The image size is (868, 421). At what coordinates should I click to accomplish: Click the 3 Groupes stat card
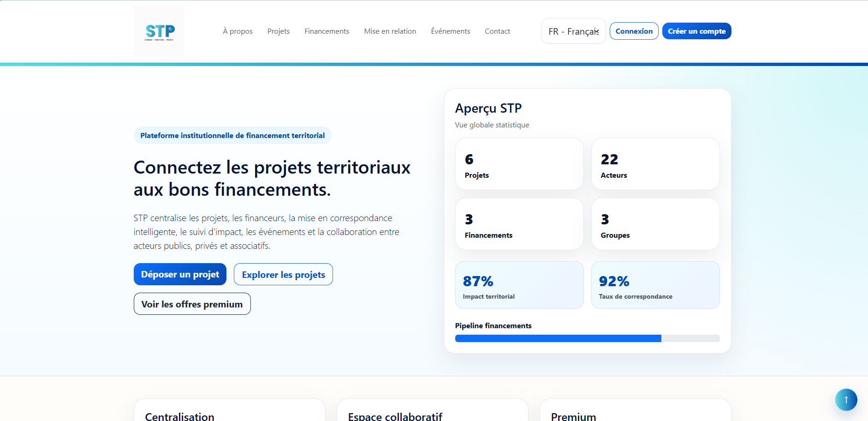[655, 224]
